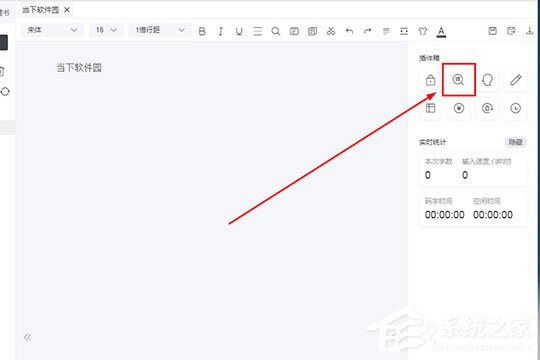540x360 pixels.
Task: Open the pencil plugin icon
Action: [516, 80]
